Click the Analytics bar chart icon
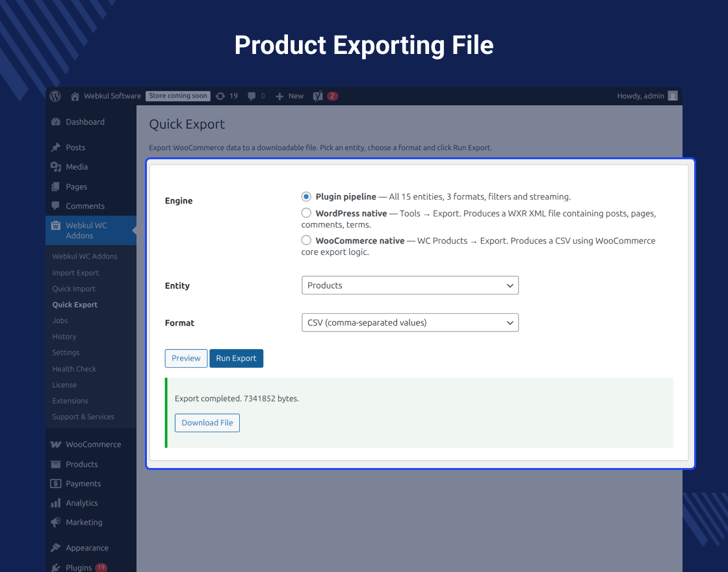The width and height of the screenshot is (728, 572). pyautogui.click(x=56, y=503)
